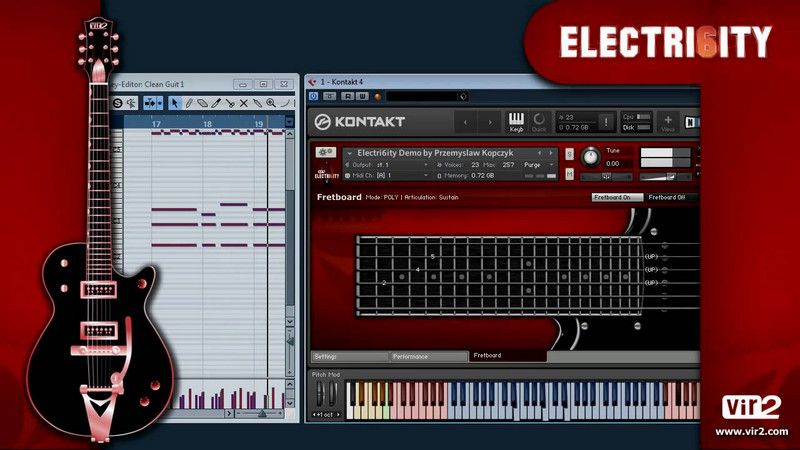Move the mod wheel
The image size is (800, 450).
click(332, 394)
